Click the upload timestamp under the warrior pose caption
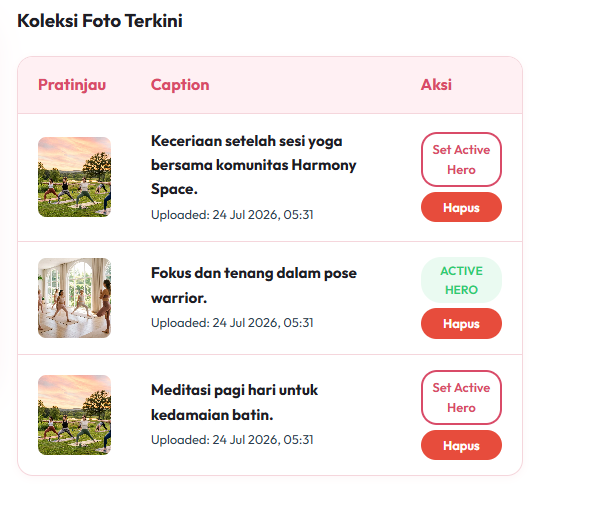Screen dimensions: 593x506 point(232,323)
